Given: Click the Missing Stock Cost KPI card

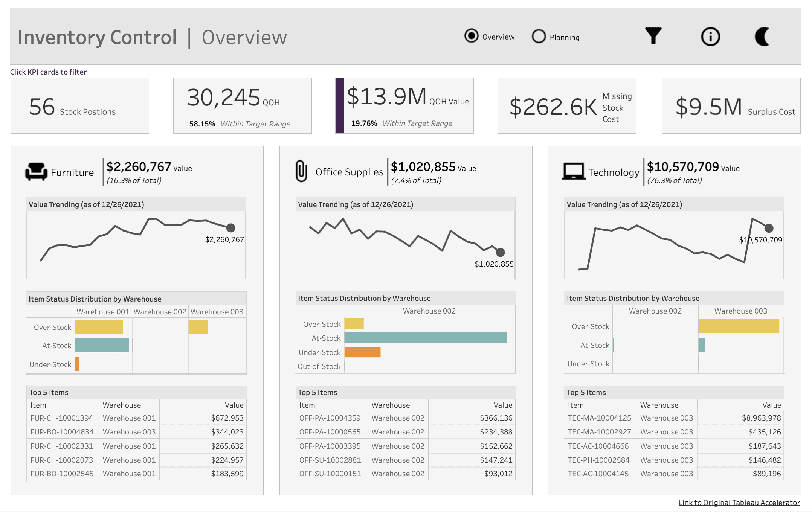Looking at the screenshot, I should tap(566, 106).
